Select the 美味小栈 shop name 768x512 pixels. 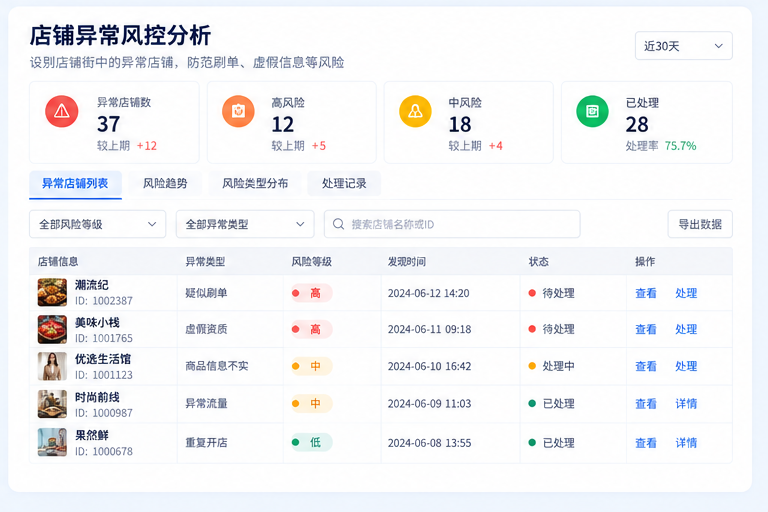tap(97, 323)
